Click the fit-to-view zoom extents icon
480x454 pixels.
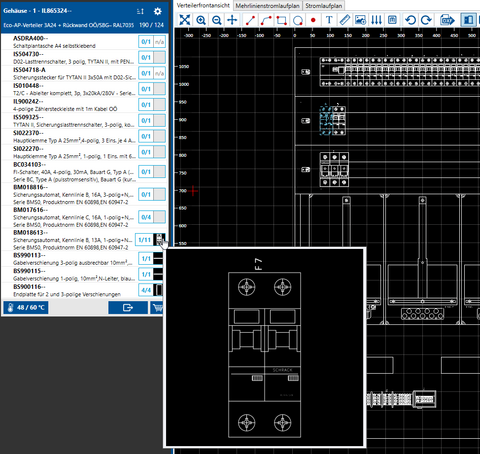pyautogui.click(x=184, y=20)
